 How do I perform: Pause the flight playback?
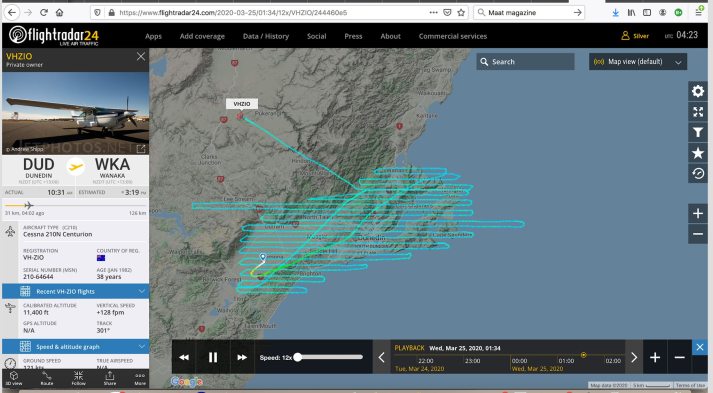[212, 358]
